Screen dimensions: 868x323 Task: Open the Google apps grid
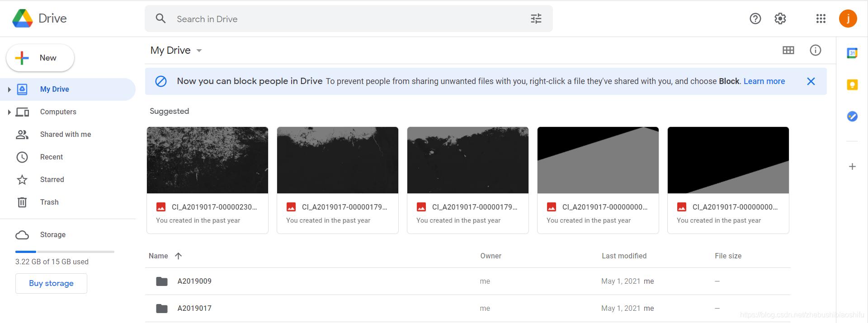(x=821, y=19)
